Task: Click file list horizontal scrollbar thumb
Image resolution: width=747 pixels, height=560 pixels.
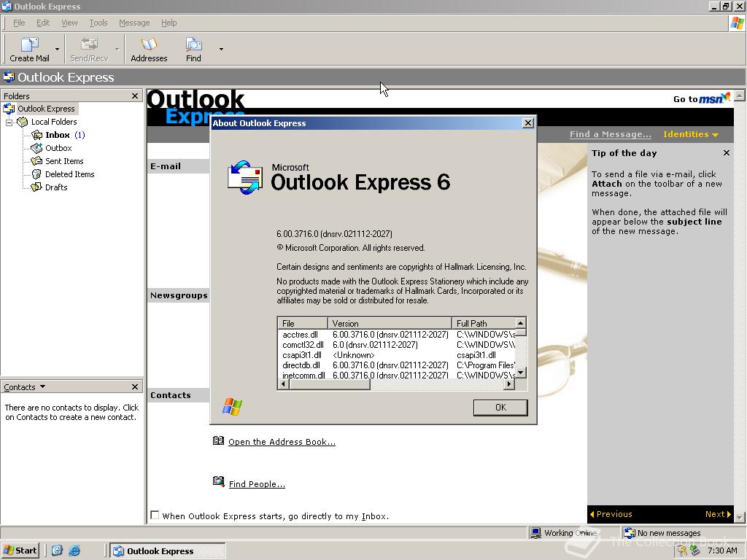Action: click(x=330, y=384)
